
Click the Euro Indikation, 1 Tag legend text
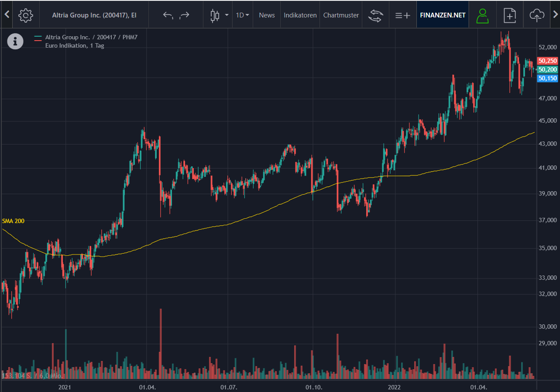click(x=75, y=45)
